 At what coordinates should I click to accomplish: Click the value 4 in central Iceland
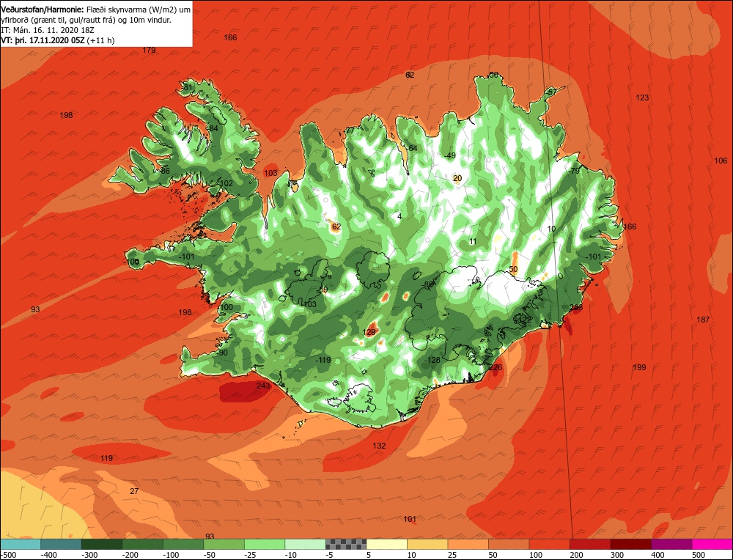click(x=399, y=216)
